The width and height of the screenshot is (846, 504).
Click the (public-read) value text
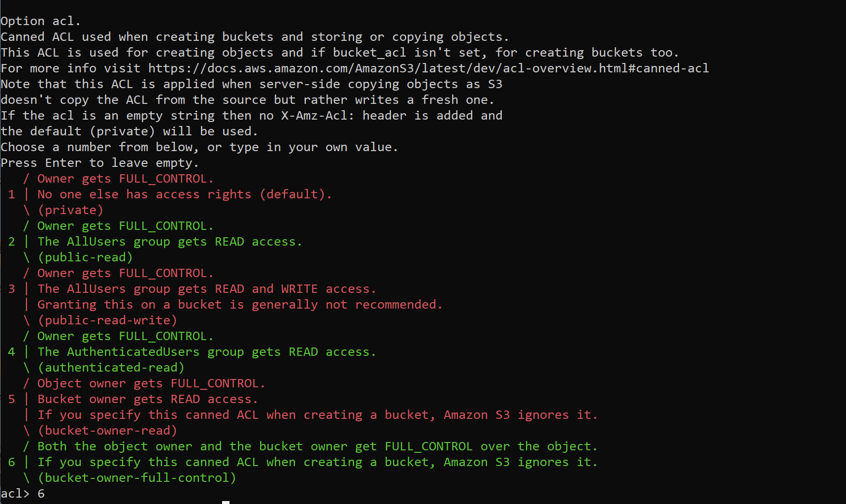point(85,257)
